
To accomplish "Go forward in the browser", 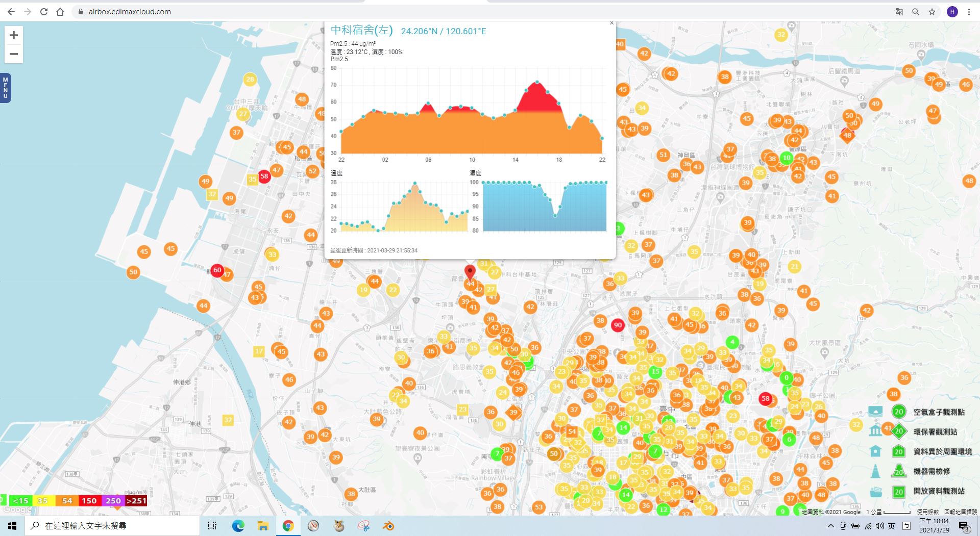I will click(x=28, y=12).
